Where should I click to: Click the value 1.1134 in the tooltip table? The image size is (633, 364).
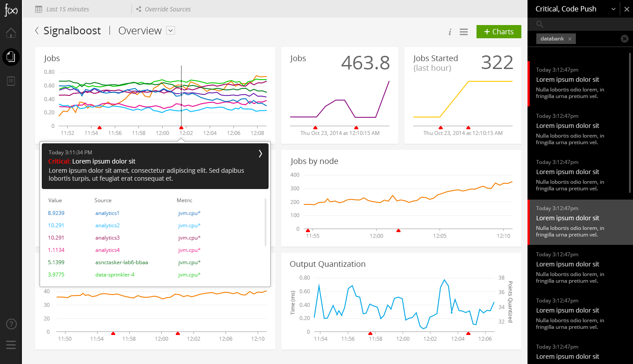[x=56, y=250]
